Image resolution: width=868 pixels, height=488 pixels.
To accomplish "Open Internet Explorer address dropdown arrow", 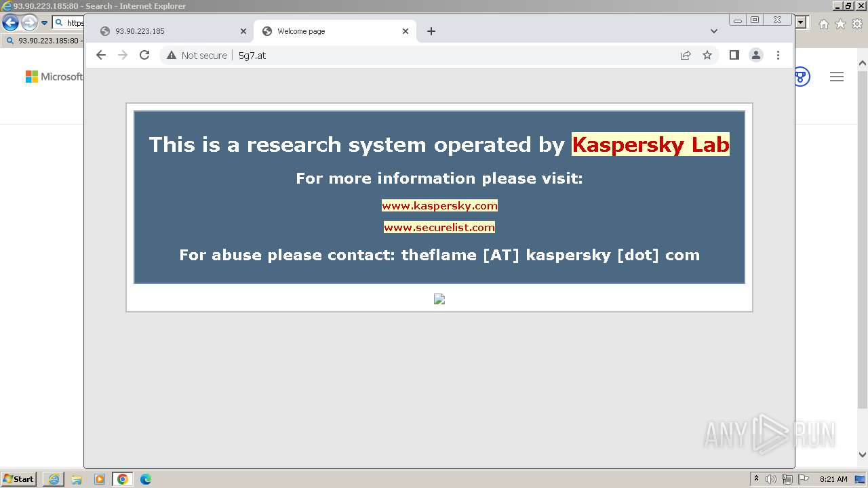I will (x=802, y=22).
